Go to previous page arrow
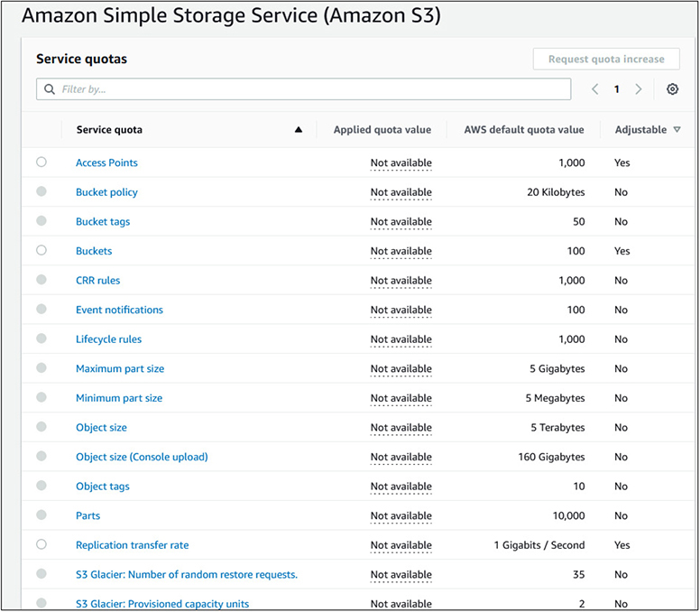This screenshot has height=612, width=700. point(595,89)
